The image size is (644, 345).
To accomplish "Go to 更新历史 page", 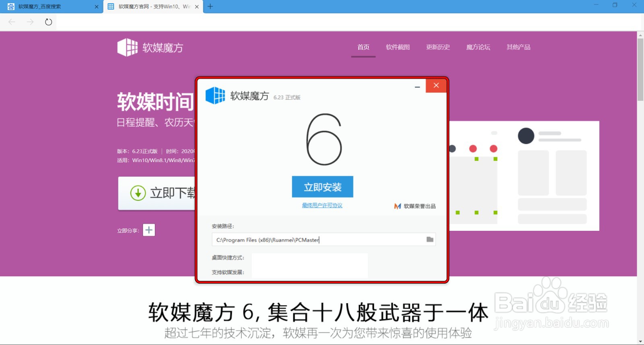I will 438,47.
